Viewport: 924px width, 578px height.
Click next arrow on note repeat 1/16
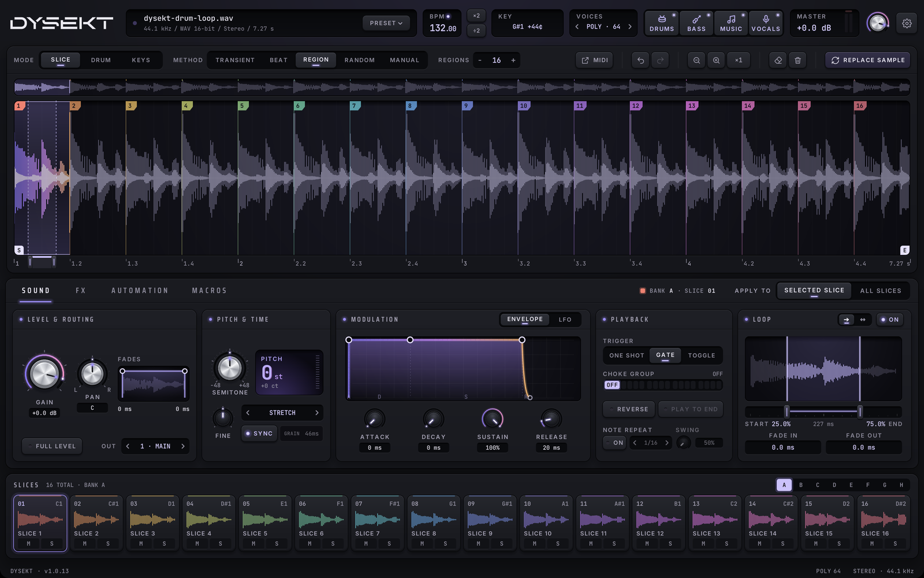pyautogui.click(x=666, y=443)
